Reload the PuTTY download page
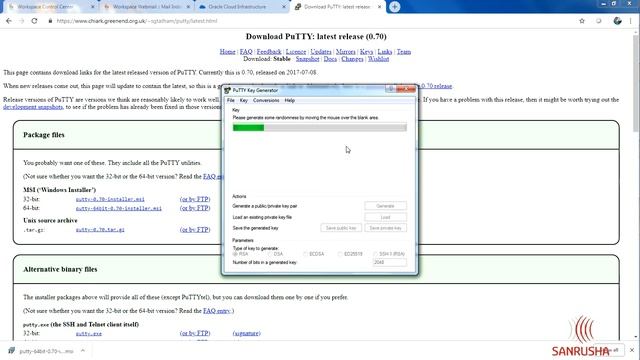This screenshot has width=640, height=360. (x=34, y=21)
